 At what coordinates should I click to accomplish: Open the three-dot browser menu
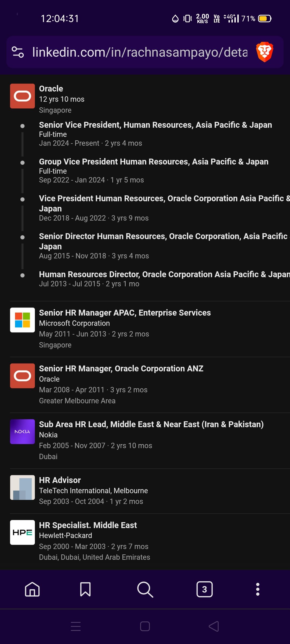coord(258,589)
